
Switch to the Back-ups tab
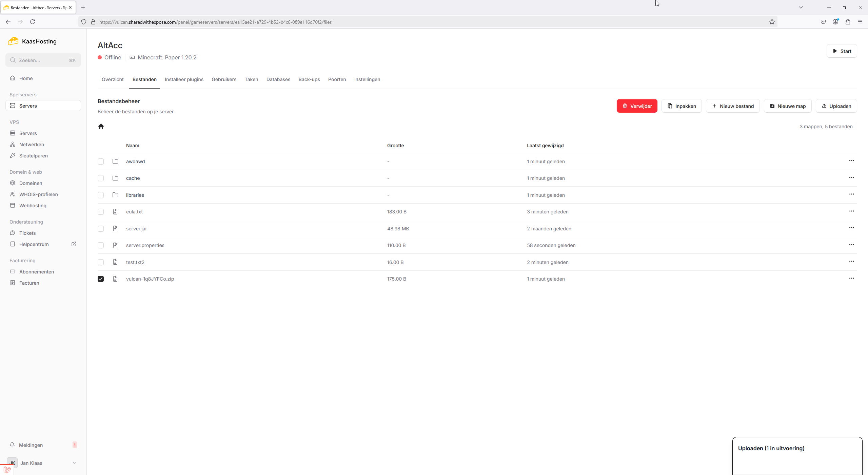point(309,79)
